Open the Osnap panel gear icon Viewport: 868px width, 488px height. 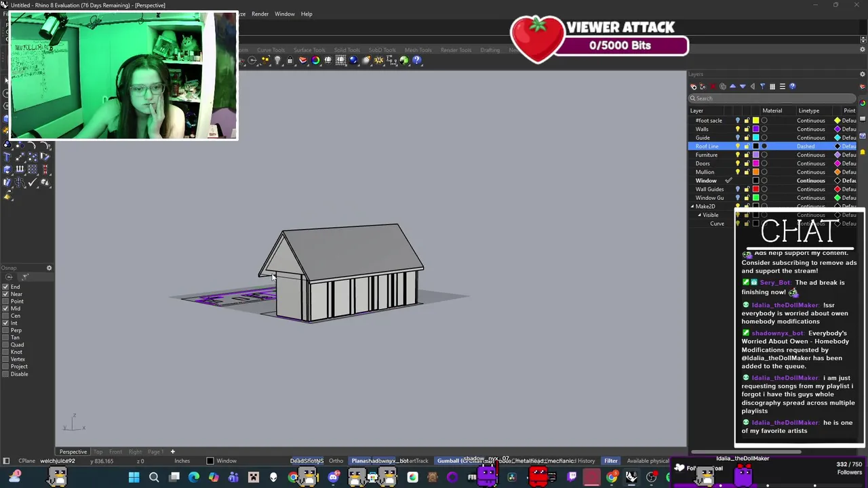49,268
